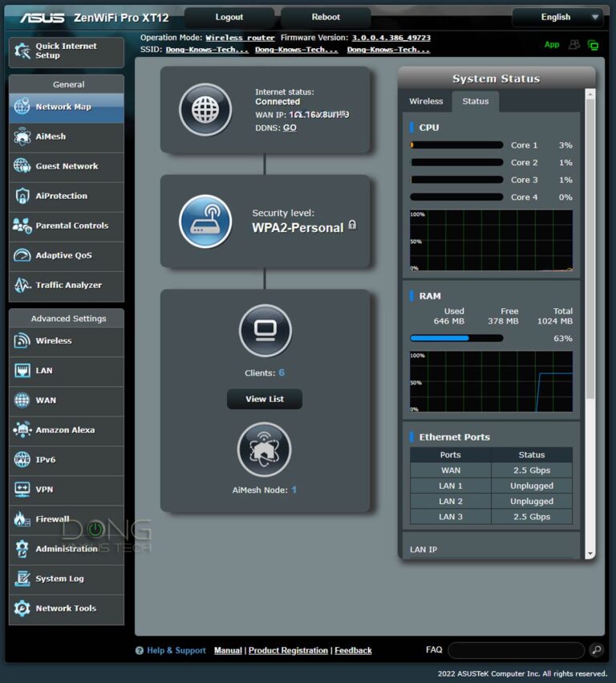Select the Status tab in System Status
The image size is (616, 683).
pos(476,101)
